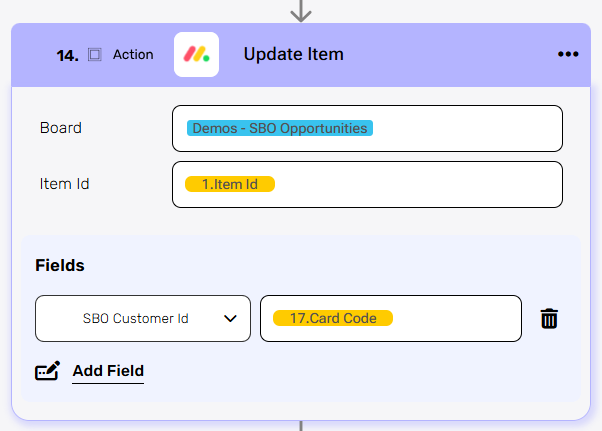Click the Add Field link
Viewport: 602px width, 431px height.
108,371
